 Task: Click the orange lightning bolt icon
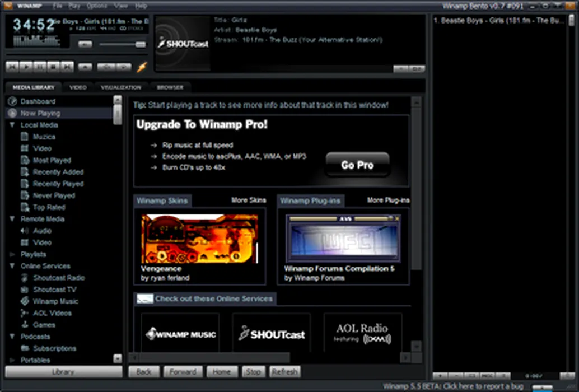(x=142, y=67)
